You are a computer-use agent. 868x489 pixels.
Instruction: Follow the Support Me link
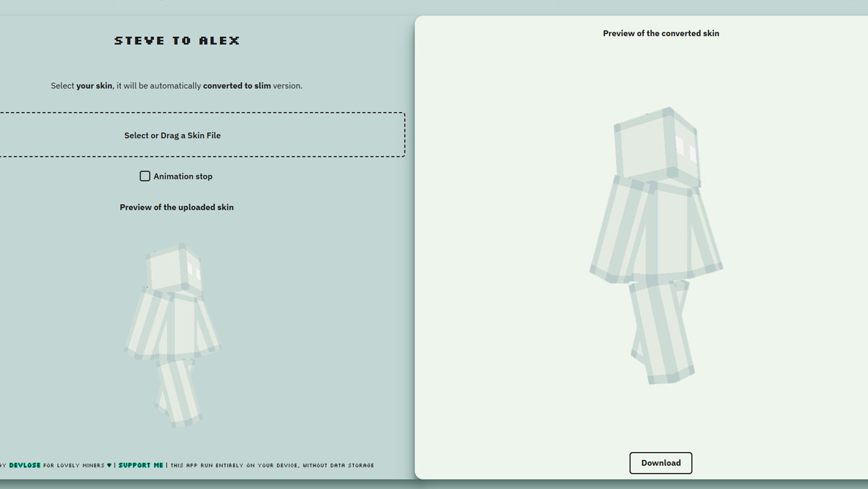point(141,465)
